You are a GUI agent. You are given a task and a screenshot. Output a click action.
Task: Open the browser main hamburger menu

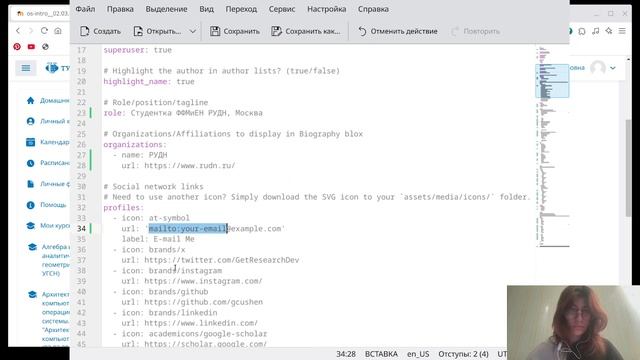[622, 31]
